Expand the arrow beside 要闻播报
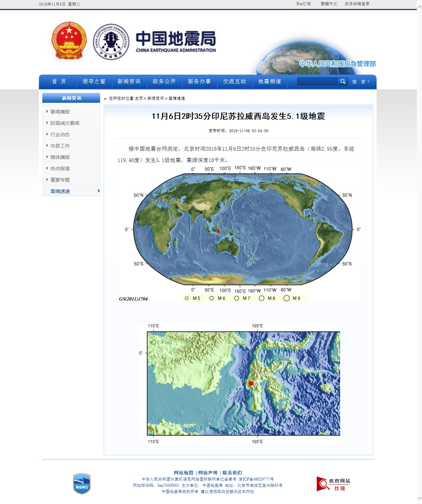The image size is (422, 504). click(x=47, y=111)
